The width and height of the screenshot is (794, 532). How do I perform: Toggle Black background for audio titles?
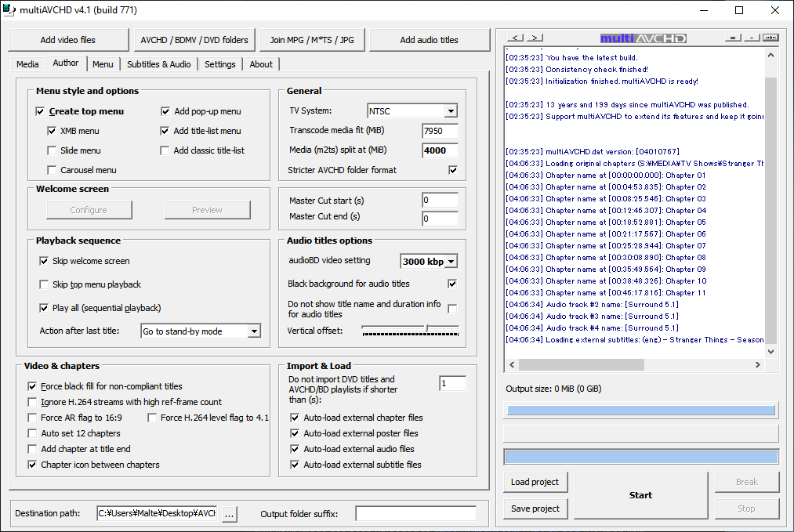pyautogui.click(x=453, y=284)
